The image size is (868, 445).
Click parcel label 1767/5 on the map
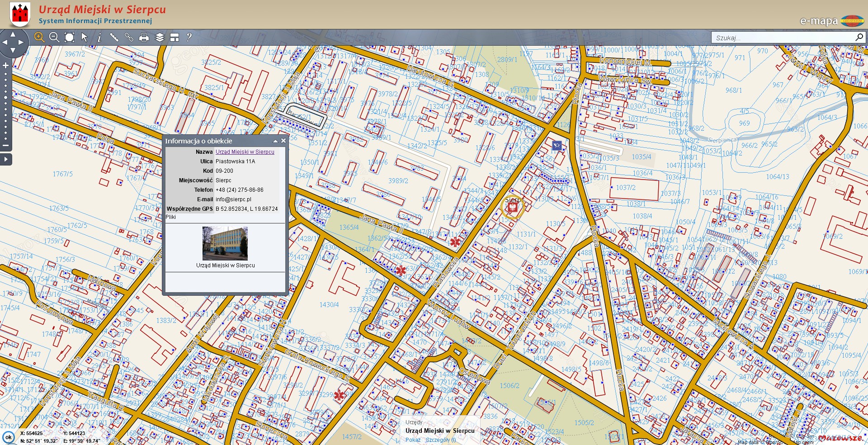[x=62, y=174]
